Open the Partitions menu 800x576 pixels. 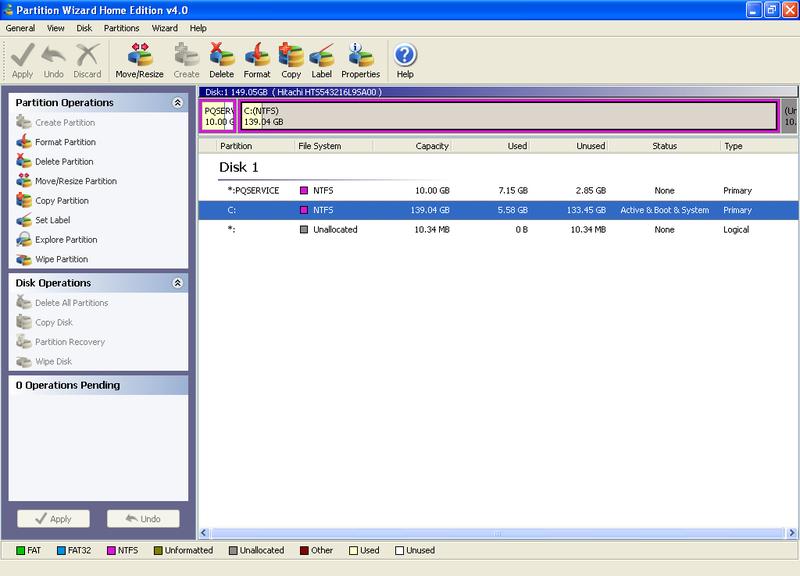coord(121,28)
